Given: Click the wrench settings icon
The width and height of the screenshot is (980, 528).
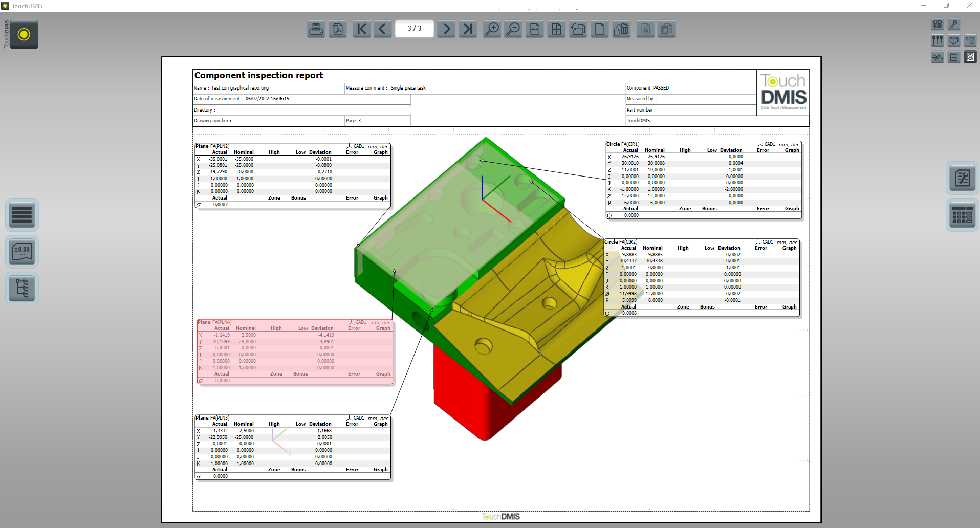Looking at the screenshot, I should click(x=954, y=25).
